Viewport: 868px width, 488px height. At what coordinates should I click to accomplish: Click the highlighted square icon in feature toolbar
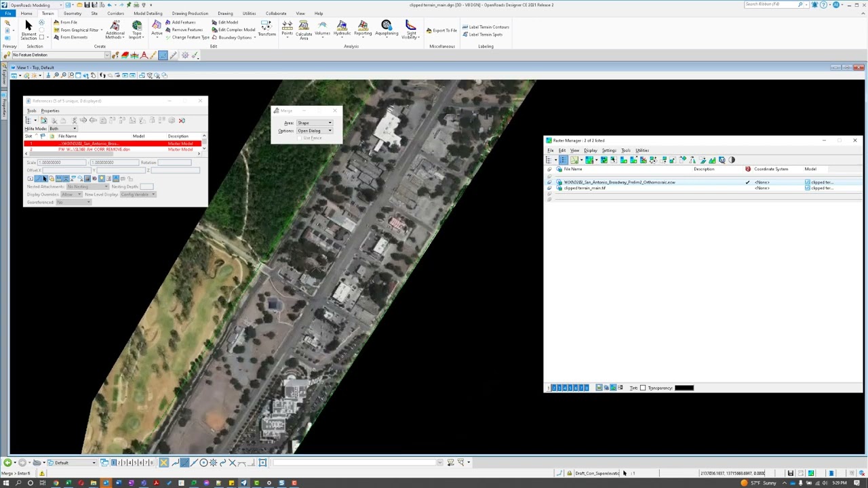pyautogui.click(x=163, y=55)
